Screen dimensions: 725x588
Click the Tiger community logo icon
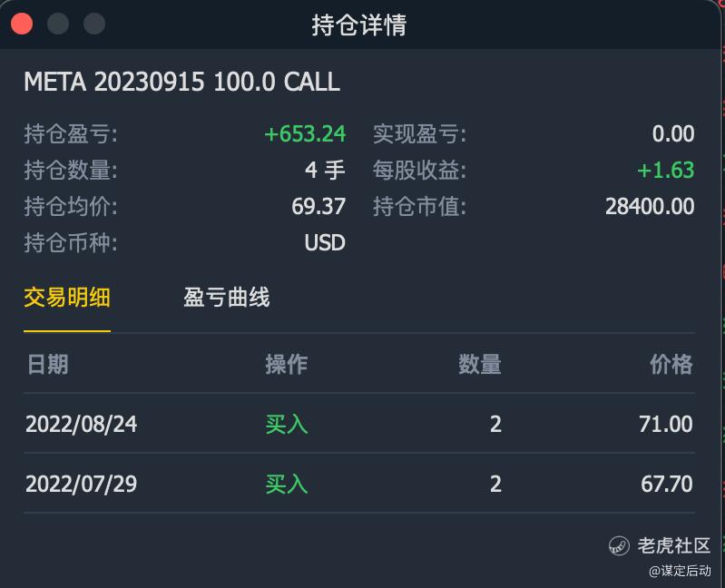pos(619,545)
